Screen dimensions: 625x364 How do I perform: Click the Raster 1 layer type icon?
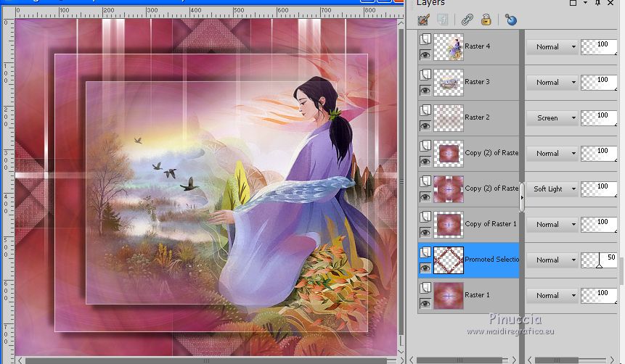[x=425, y=288]
